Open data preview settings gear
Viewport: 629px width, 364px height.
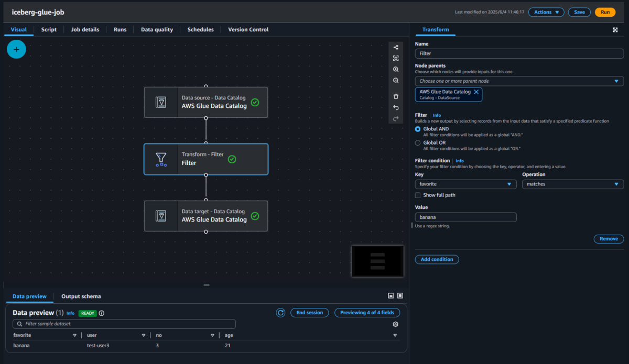[395, 324]
